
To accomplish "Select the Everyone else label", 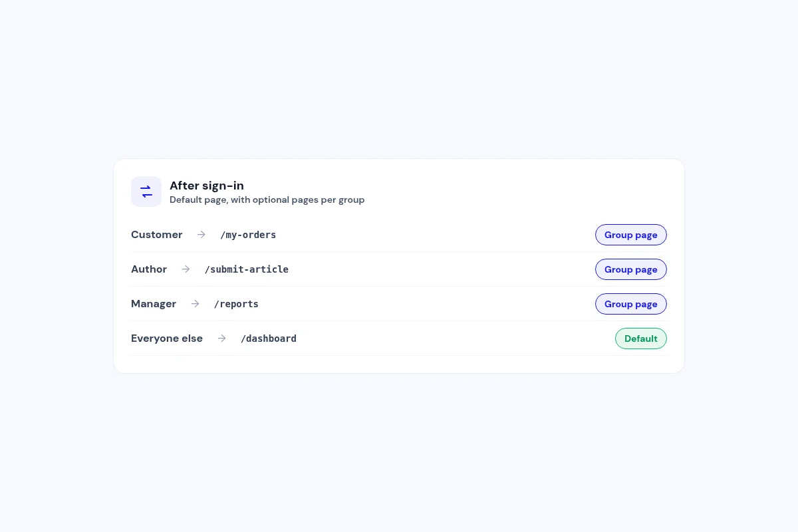I will tap(167, 338).
